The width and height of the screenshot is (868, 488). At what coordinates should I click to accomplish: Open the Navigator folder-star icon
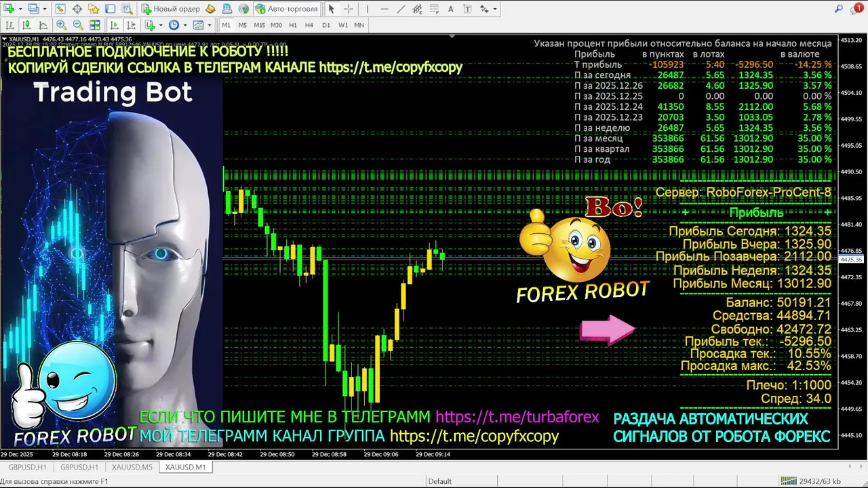[x=94, y=9]
